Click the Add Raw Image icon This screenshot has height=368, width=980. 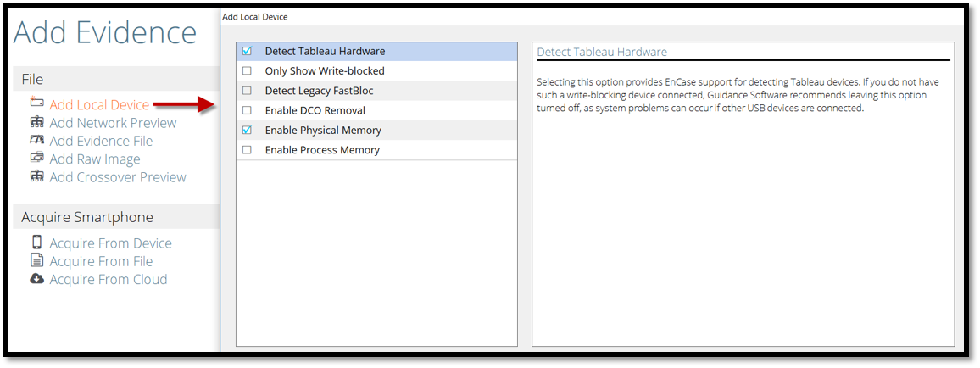click(36, 158)
